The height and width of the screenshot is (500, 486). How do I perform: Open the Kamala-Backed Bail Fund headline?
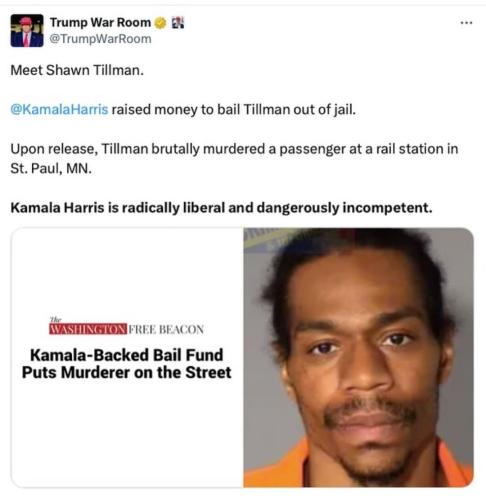point(127,364)
